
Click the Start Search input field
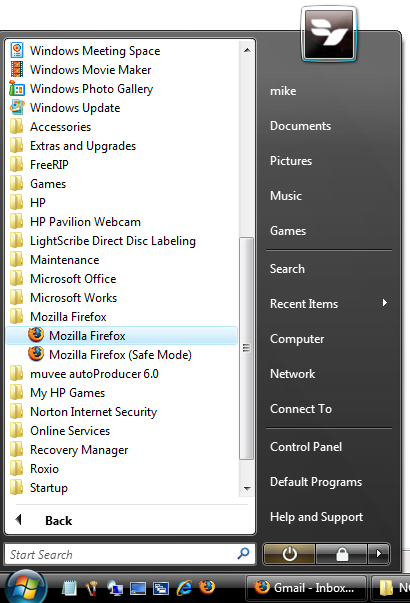coord(130,554)
